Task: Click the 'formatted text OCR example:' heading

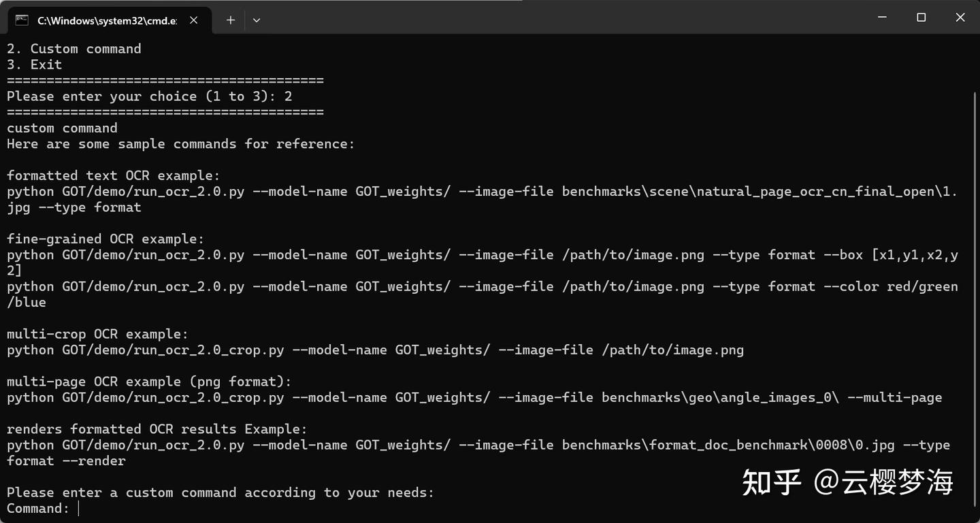Action: (x=114, y=175)
